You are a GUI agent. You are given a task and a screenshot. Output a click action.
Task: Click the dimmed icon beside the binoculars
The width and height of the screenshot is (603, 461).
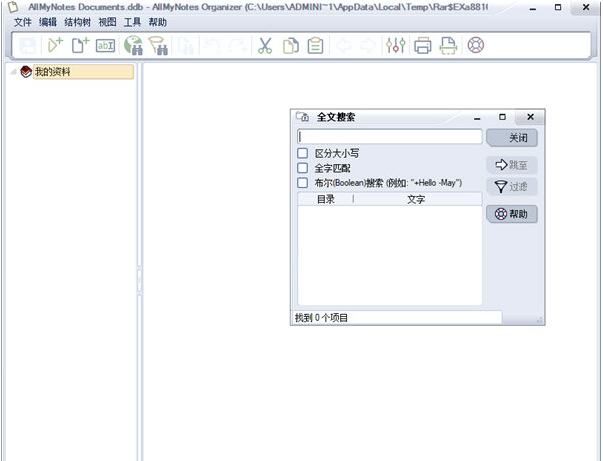[186, 45]
